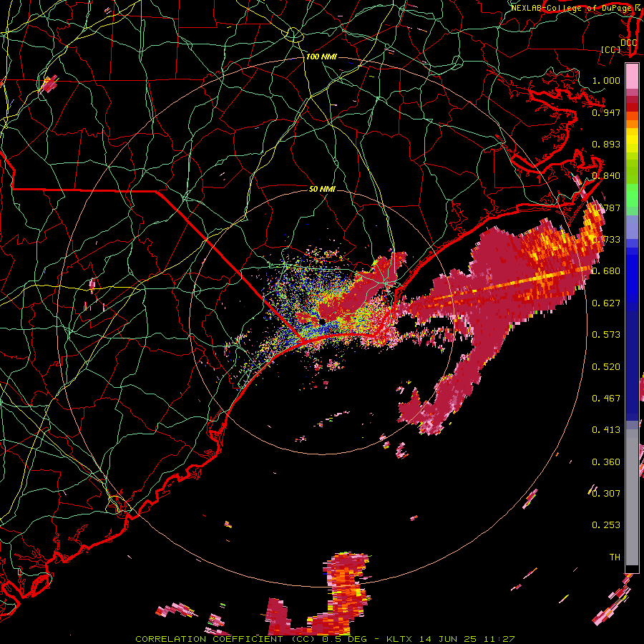Screen dimensions: 644x644
Task: Click the 0.627 scale value
Action: [x=606, y=303]
